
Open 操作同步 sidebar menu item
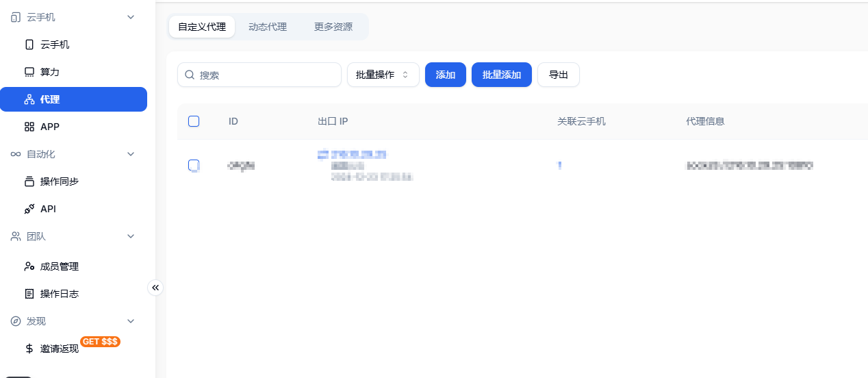pyautogui.click(x=73, y=181)
